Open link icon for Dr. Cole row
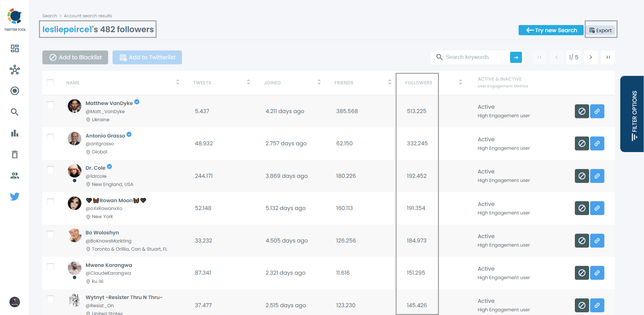 coord(597,176)
